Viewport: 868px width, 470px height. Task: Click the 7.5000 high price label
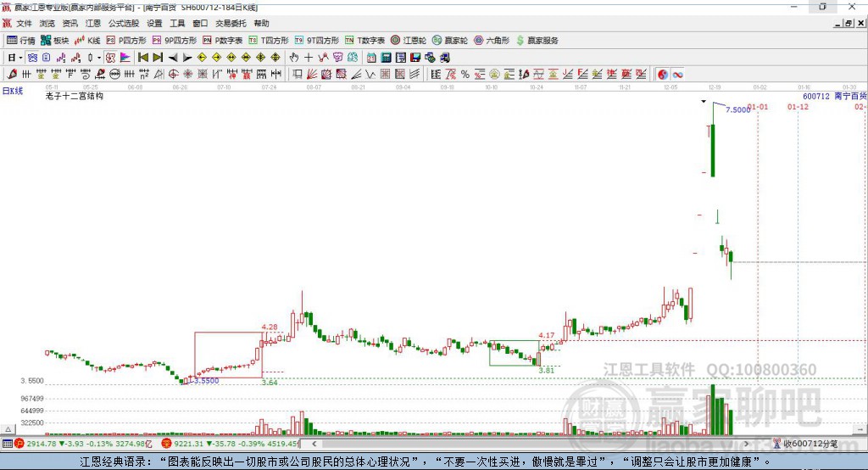pyautogui.click(x=737, y=109)
